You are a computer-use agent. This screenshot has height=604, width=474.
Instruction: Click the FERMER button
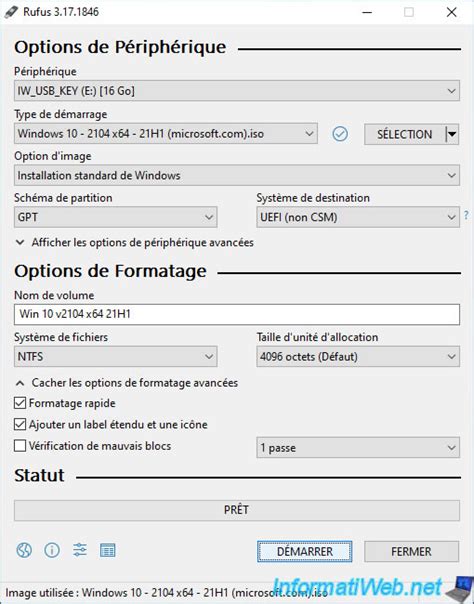[x=411, y=551]
